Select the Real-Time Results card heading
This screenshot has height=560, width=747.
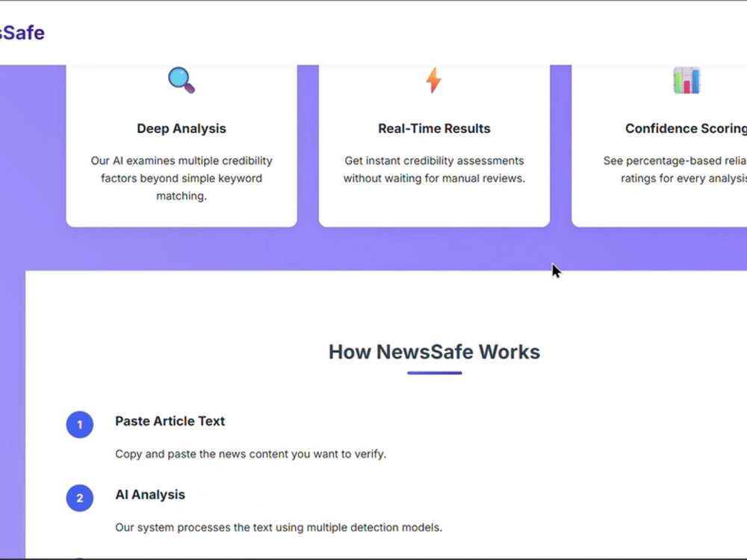434,128
